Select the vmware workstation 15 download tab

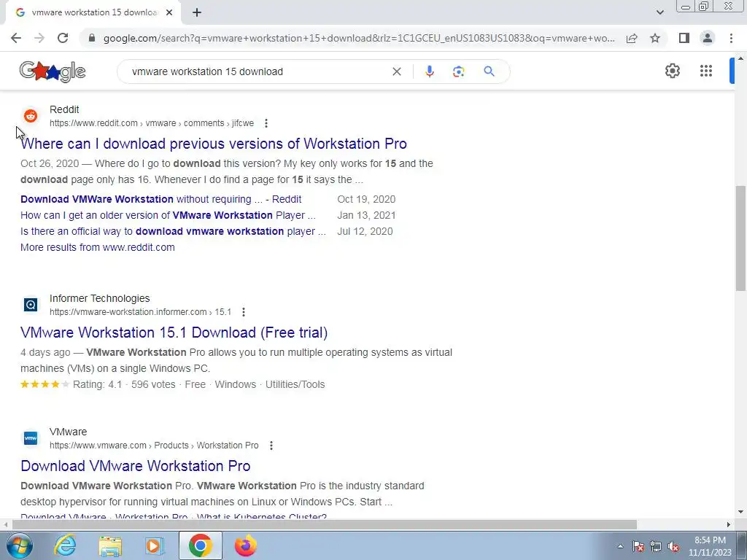click(93, 13)
